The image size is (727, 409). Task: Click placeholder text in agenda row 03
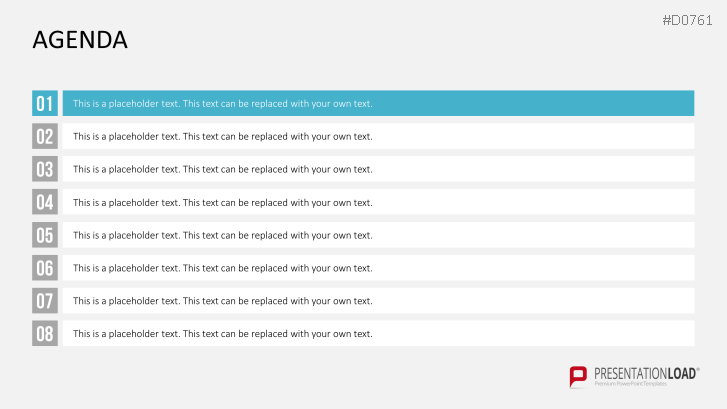223,169
